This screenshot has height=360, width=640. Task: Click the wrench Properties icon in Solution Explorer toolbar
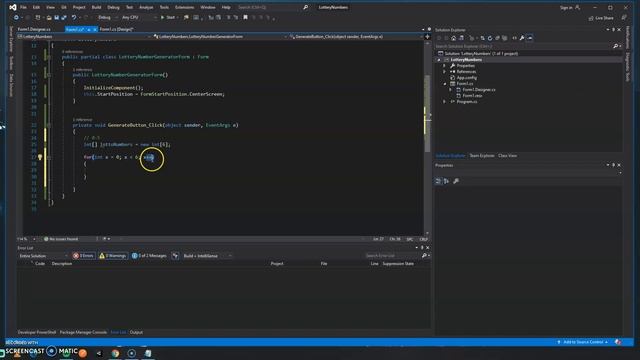522,38
